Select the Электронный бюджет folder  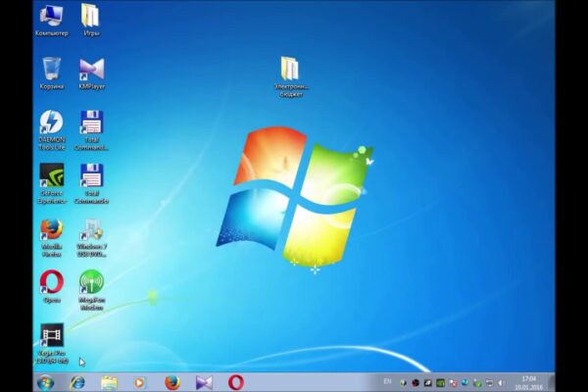290,71
